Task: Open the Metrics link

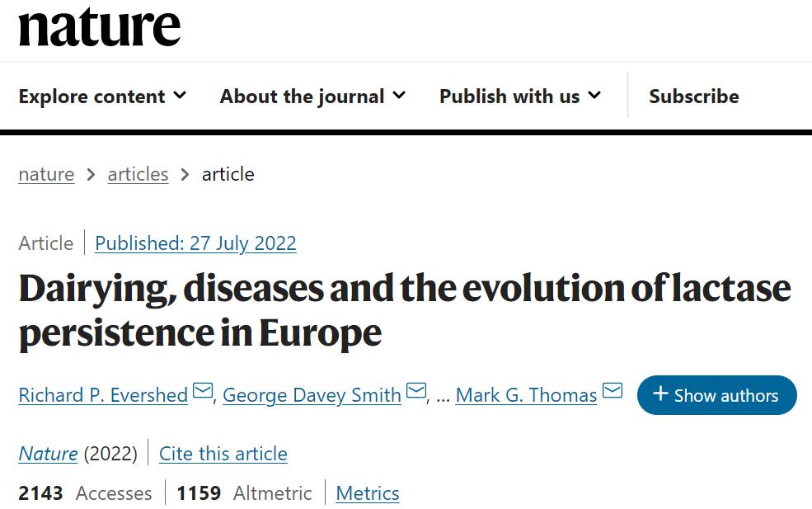Action: click(x=368, y=493)
